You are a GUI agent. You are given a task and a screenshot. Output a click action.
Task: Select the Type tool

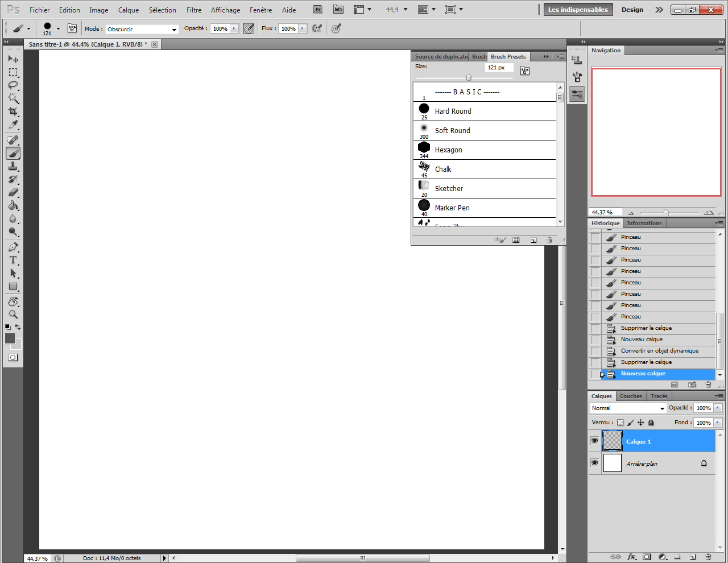(x=13, y=260)
